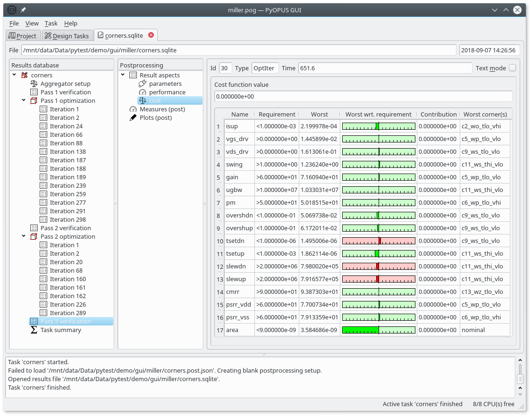Viewport: 532px width, 417px height.
Task: Open the Task menu
Action: point(51,23)
